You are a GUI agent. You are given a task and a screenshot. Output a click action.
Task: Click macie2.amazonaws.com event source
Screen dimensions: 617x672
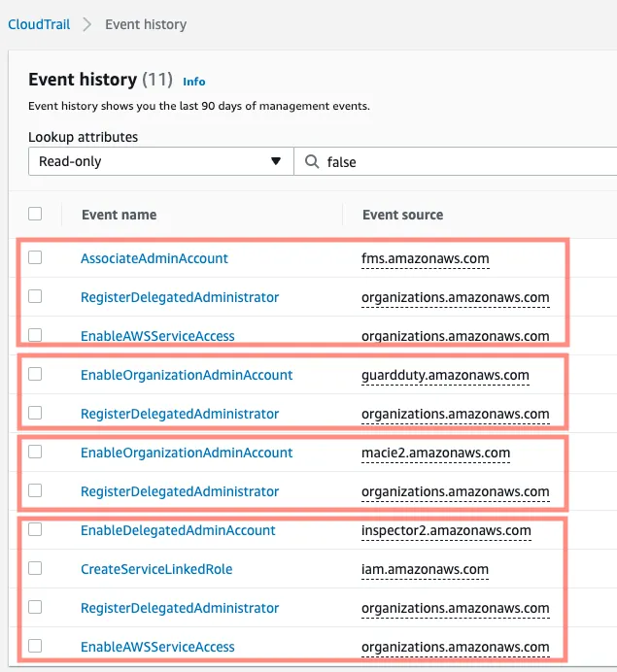tap(435, 453)
